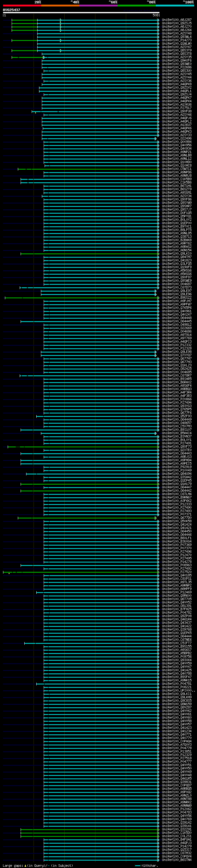Select hit label UniRef100_P07371
Screen dimensions: 197x868
[177, 515]
